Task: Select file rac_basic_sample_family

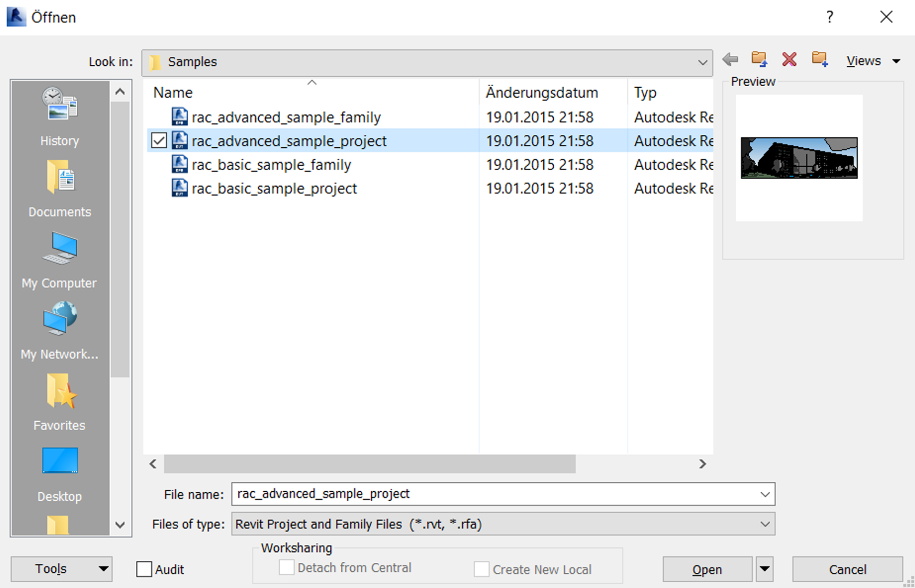Action: click(x=271, y=165)
